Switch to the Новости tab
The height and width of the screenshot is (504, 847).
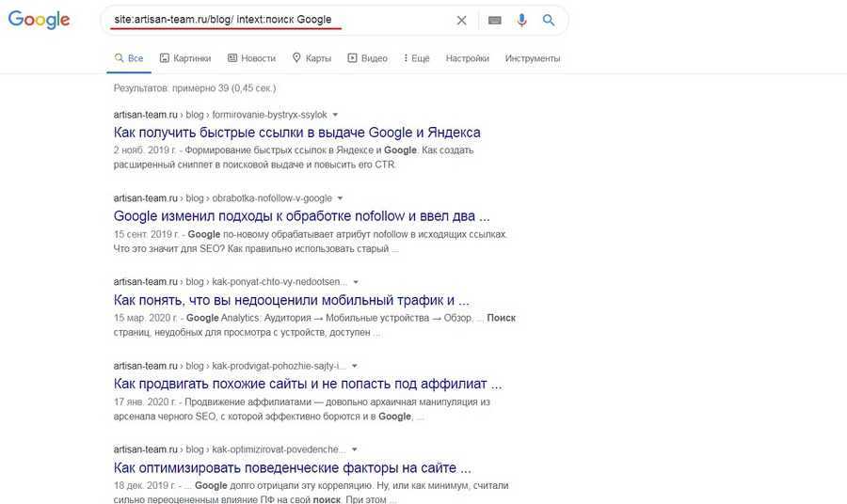tap(251, 58)
